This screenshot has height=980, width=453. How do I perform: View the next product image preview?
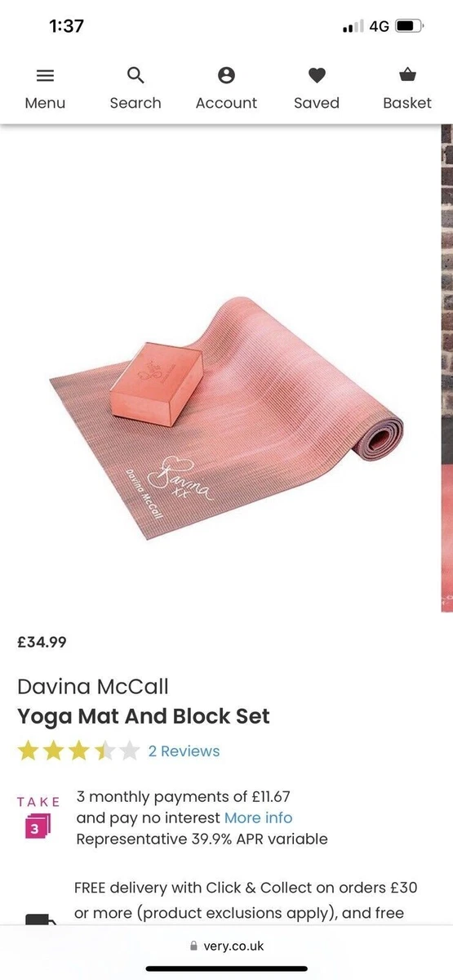tap(446, 367)
